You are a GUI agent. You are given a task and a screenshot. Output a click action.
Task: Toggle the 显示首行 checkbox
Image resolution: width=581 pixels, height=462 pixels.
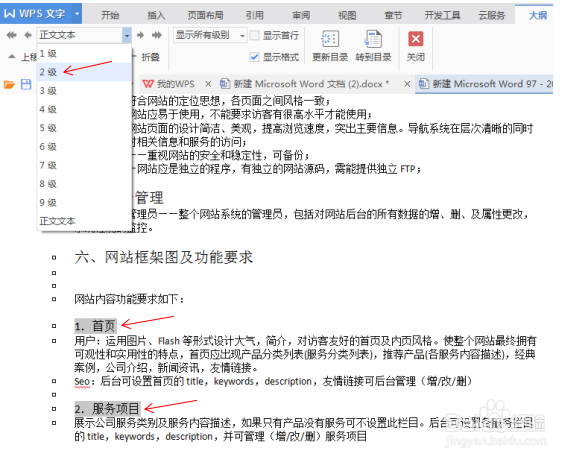pyautogui.click(x=255, y=36)
